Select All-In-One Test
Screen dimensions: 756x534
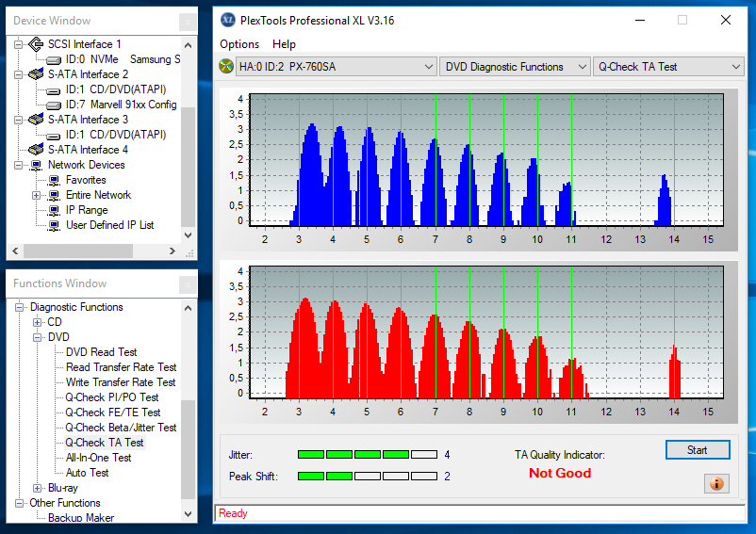click(98, 458)
